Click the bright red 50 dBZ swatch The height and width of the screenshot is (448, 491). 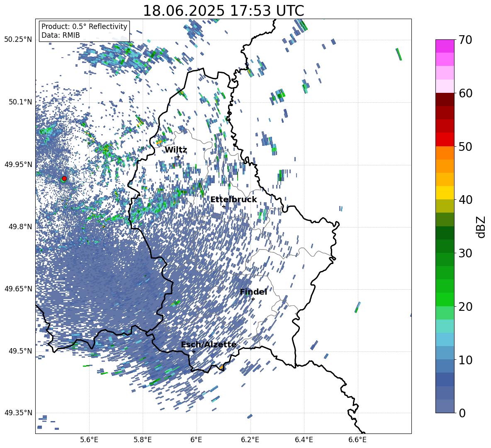click(445, 140)
